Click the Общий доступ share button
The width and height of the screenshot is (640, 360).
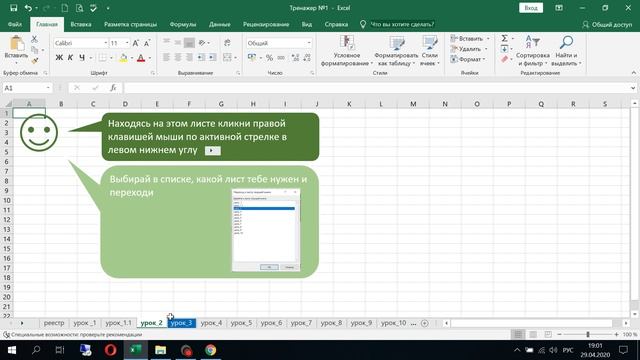[x=607, y=24]
